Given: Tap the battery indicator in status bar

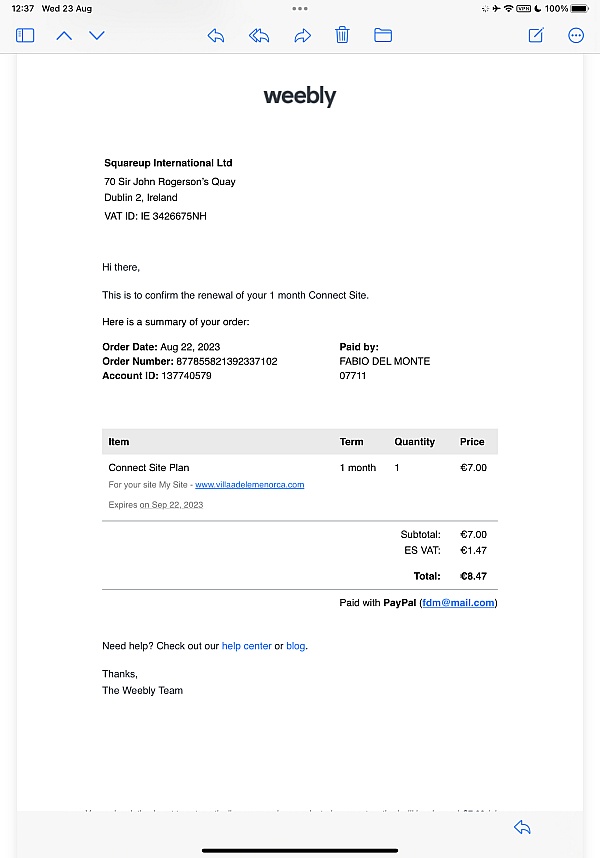Looking at the screenshot, I should click(x=580, y=8).
